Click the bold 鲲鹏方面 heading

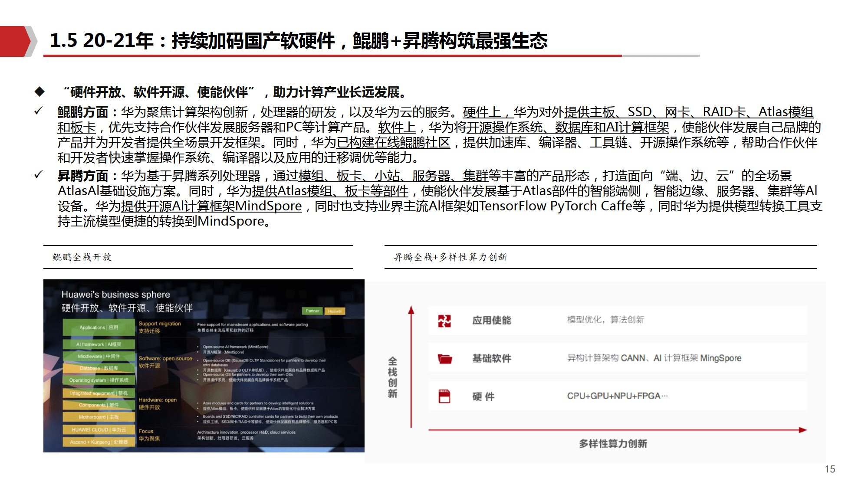tap(83, 112)
